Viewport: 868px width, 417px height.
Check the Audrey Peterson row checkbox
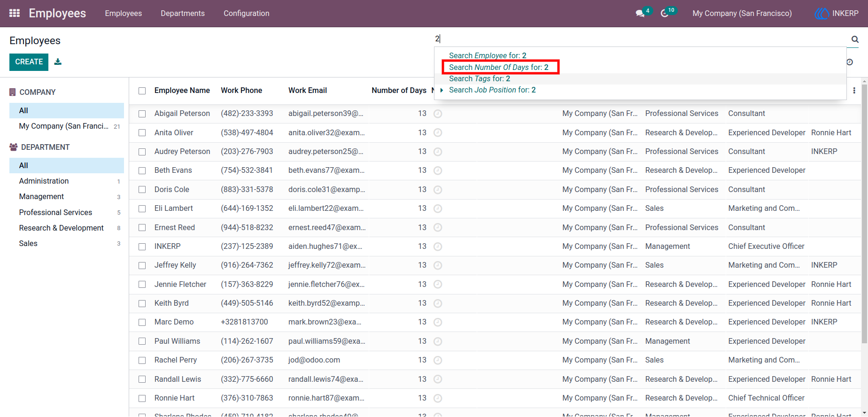142,152
